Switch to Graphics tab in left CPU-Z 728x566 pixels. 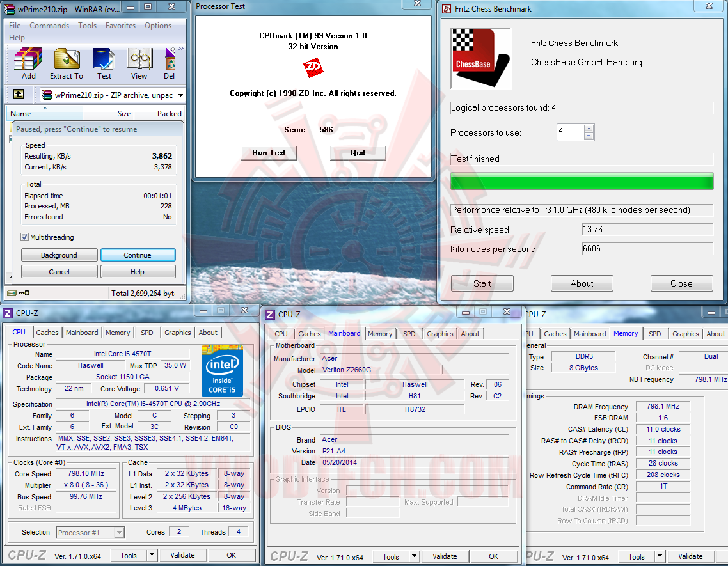pyautogui.click(x=177, y=333)
